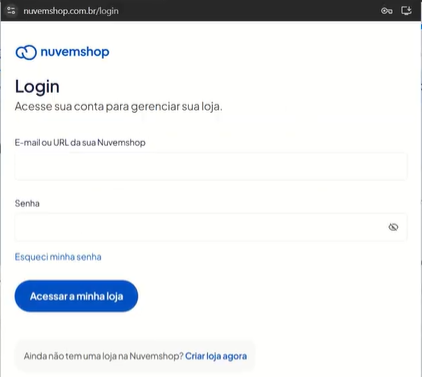This screenshot has width=422, height=377.
Task: Click 'E-mail ou URL da sua Nuvemshop' label
Action: [x=80, y=143]
